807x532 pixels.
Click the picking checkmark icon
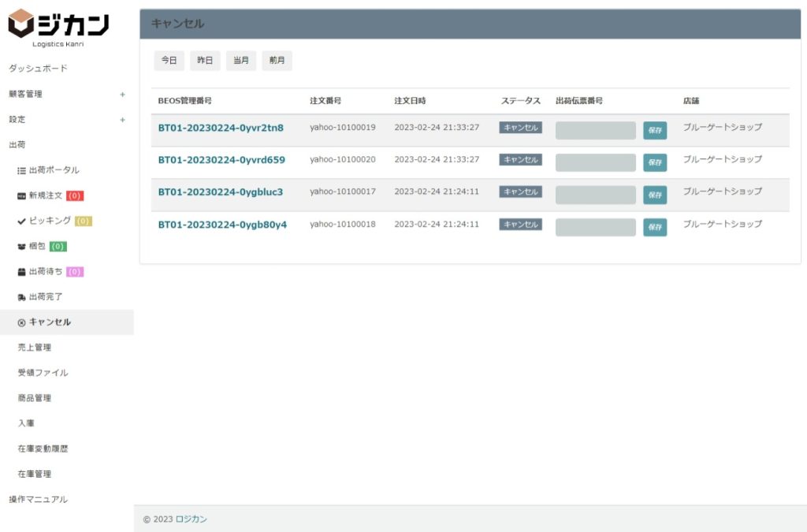click(21, 221)
